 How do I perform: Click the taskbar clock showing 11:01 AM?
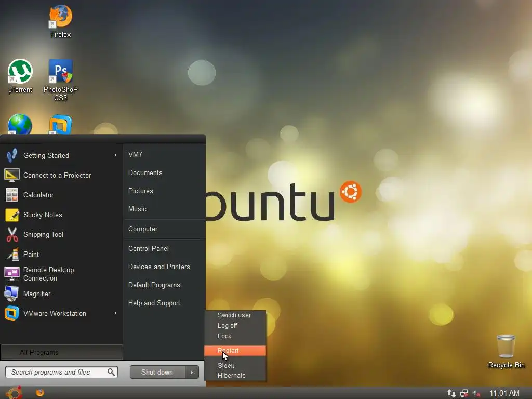504,393
